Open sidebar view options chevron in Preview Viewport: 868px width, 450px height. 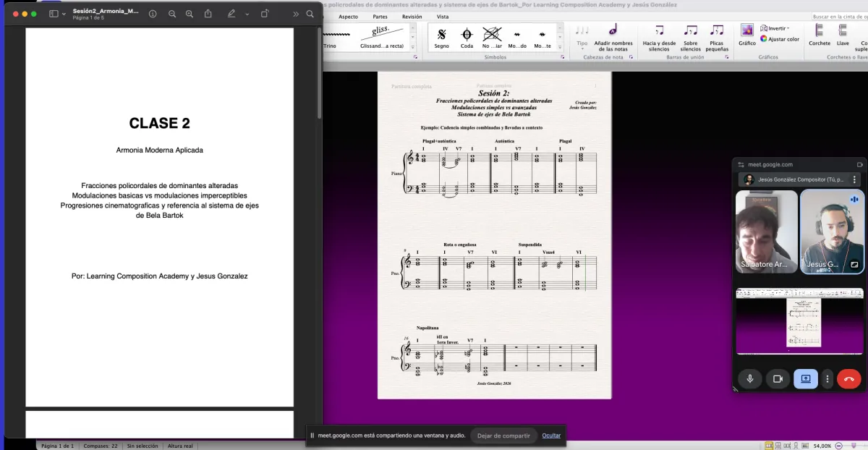[64, 14]
